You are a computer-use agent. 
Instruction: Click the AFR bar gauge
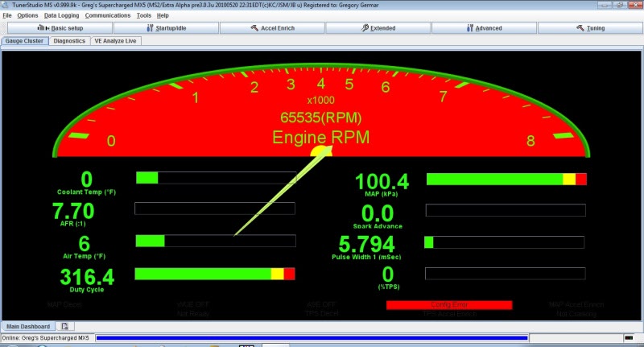[215, 209]
